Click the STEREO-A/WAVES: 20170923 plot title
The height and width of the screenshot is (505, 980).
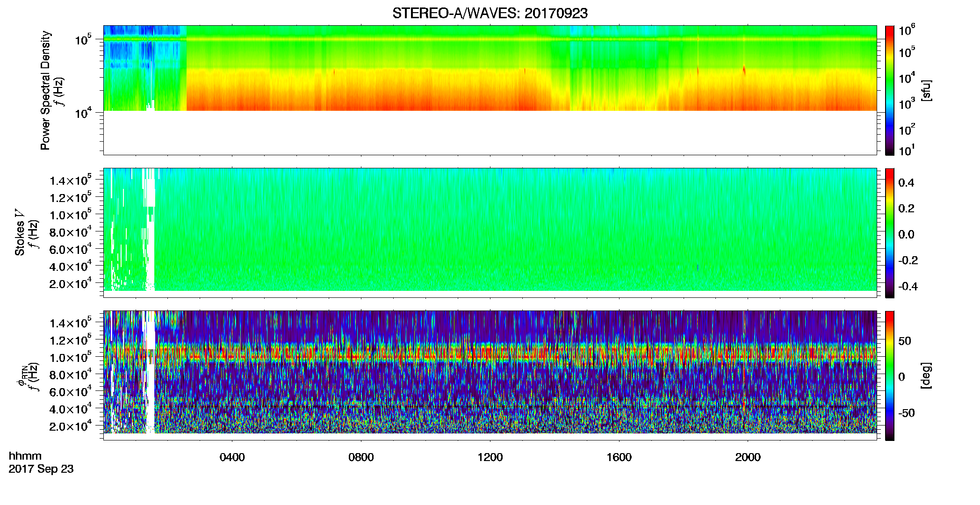coord(490,14)
